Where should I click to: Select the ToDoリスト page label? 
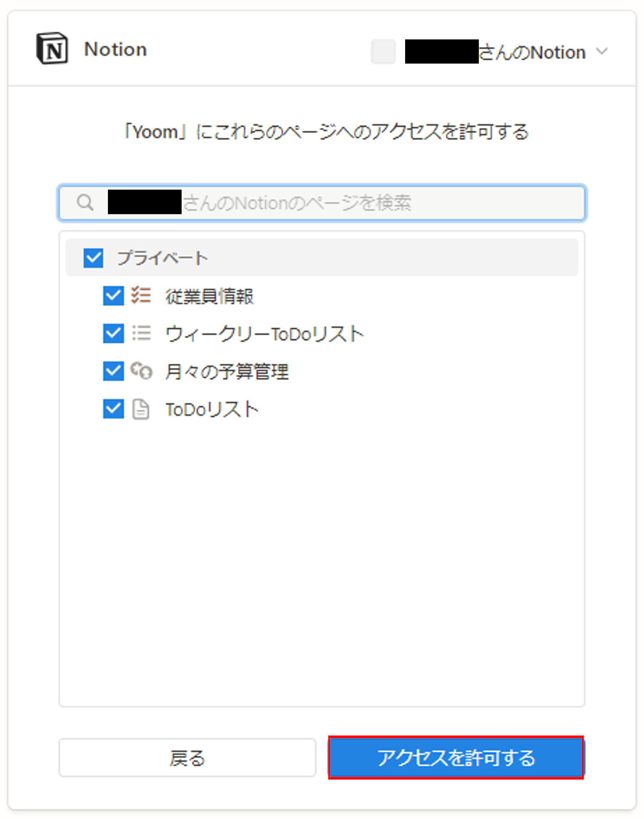pos(212,409)
